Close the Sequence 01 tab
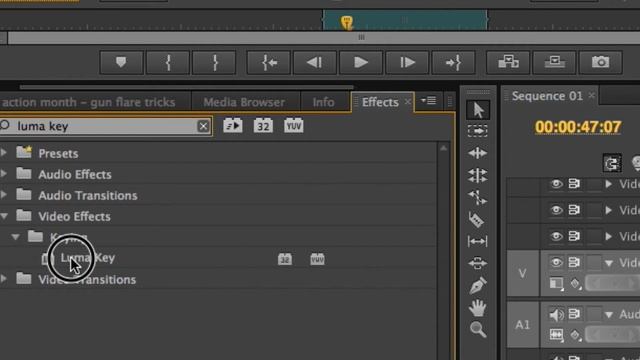640x360 pixels. [x=591, y=96]
